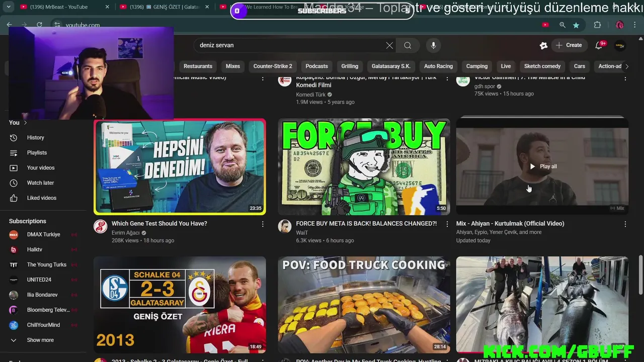Open WaiT channel avatar
Viewport: 644px width, 362px height.
(x=285, y=226)
